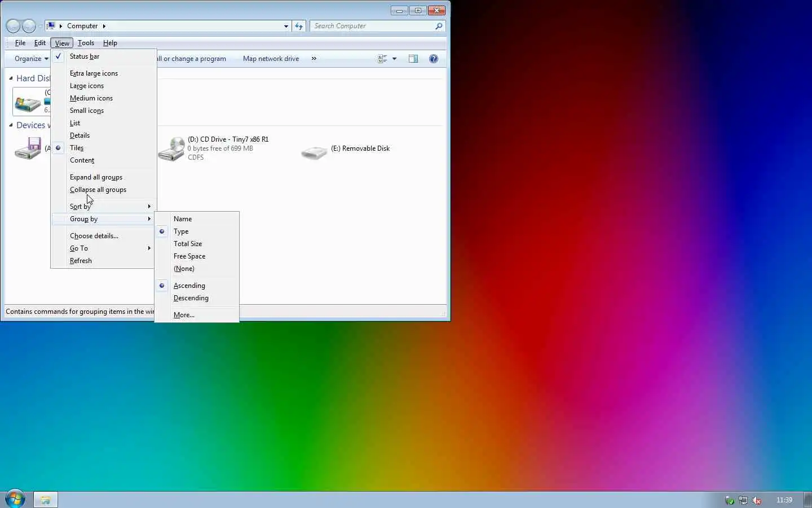Image resolution: width=812 pixels, height=508 pixels.
Task: Select the floppy disk drive icon
Action: click(x=28, y=148)
